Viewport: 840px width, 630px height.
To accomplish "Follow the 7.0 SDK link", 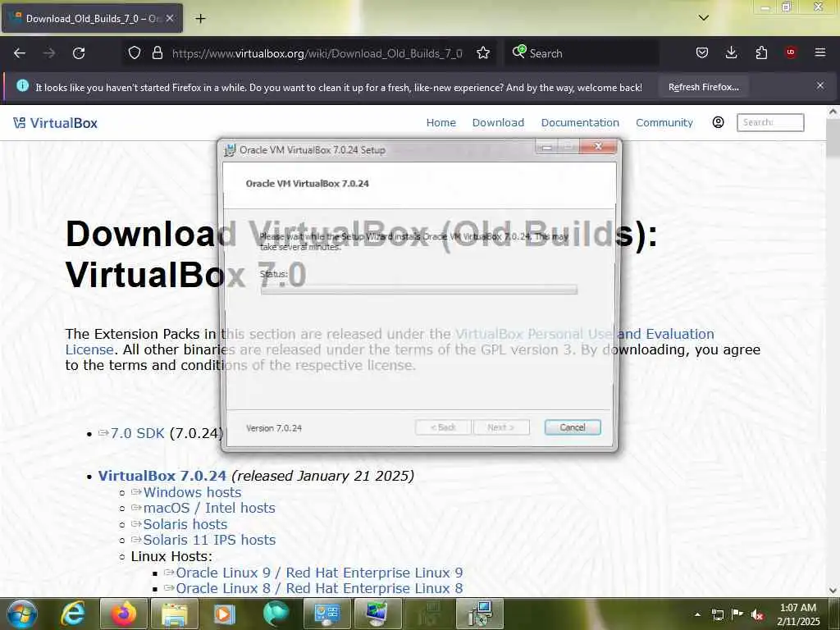I will (137, 433).
